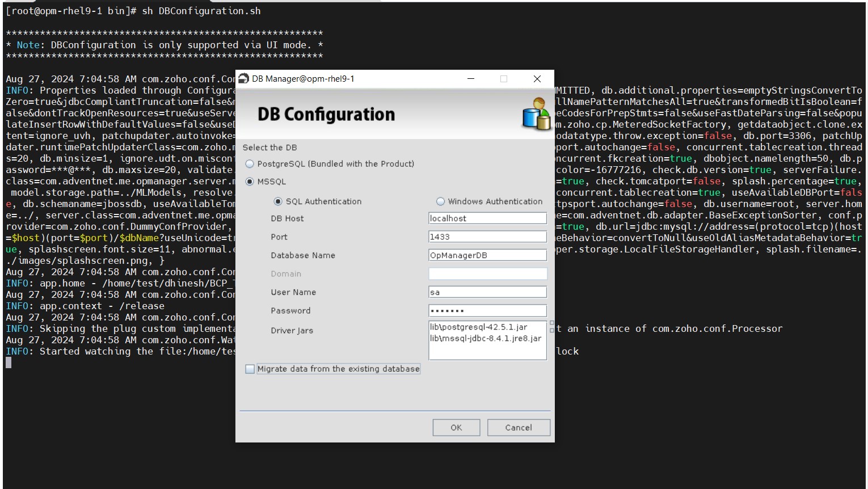This screenshot has height=489, width=868.
Task: Click the terminal note about UI mode
Action: [165, 45]
